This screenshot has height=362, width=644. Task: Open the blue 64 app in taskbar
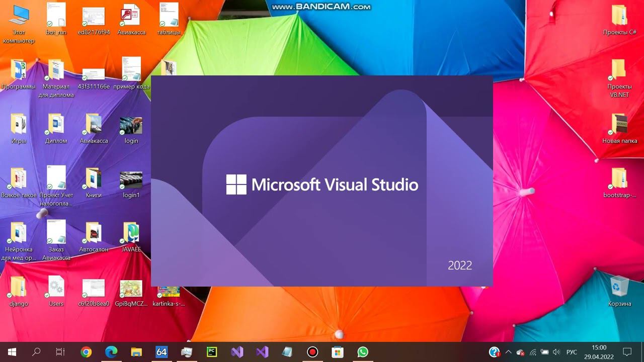pos(162,352)
